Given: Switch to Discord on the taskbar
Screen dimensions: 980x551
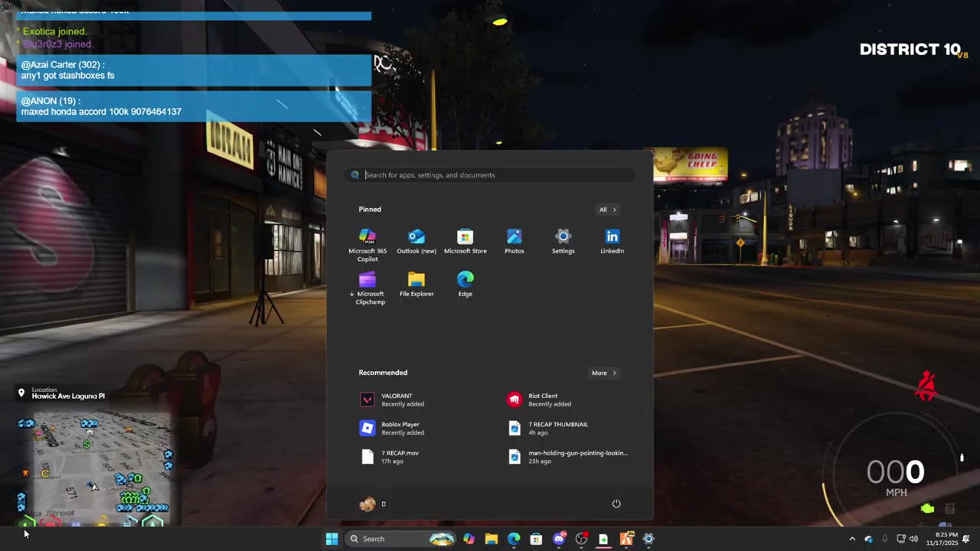Looking at the screenshot, I should click(559, 539).
